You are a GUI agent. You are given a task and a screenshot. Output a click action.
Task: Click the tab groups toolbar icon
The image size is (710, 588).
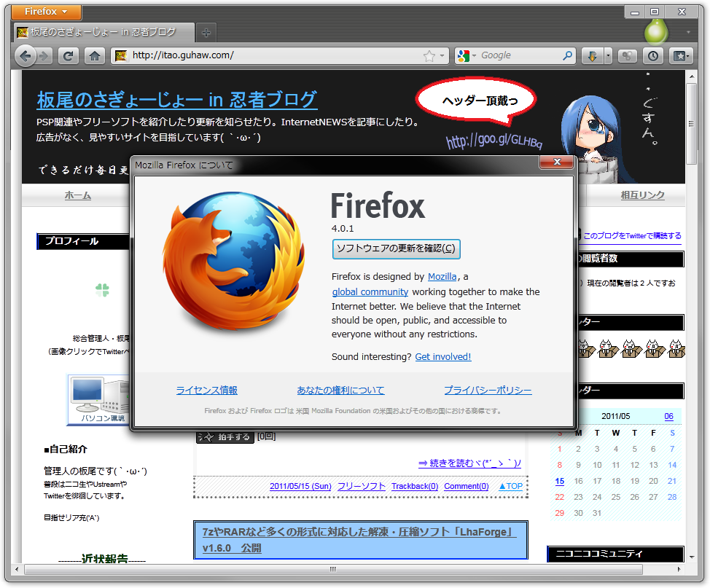(627, 56)
